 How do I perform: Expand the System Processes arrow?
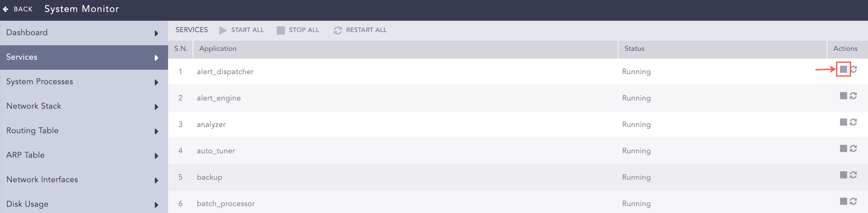tap(156, 82)
